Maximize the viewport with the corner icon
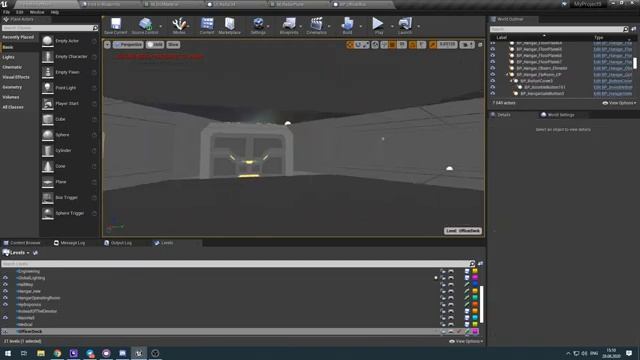Image resolution: width=640 pixels, height=360 pixels. pos(480,44)
